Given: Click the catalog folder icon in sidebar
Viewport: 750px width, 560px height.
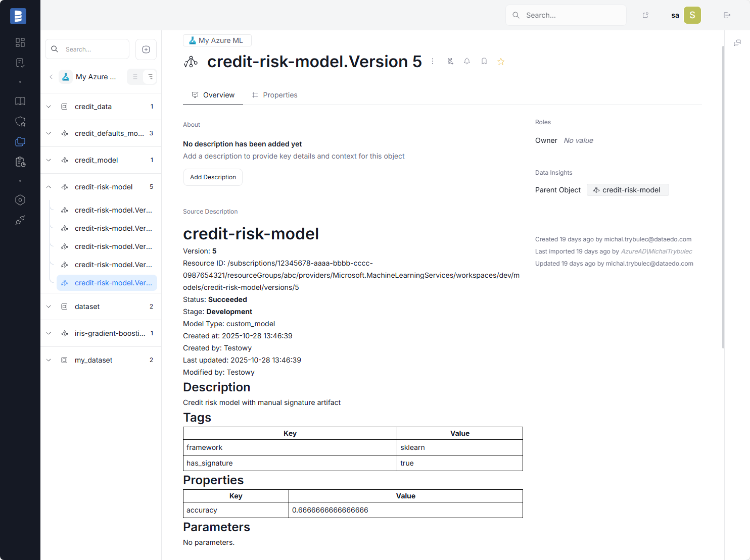Looking at the screenshot, I should [20, 142].
